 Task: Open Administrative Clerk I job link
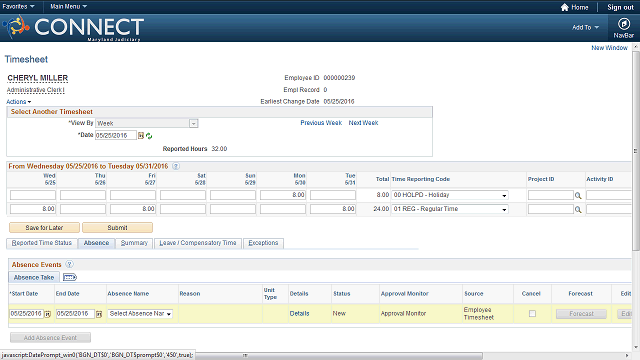36,90
